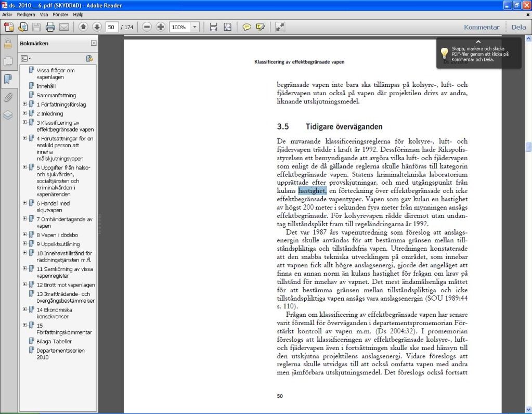Screen dimensions: 532x414
Task: Open the Fönster menu
Action: [60, 15]
